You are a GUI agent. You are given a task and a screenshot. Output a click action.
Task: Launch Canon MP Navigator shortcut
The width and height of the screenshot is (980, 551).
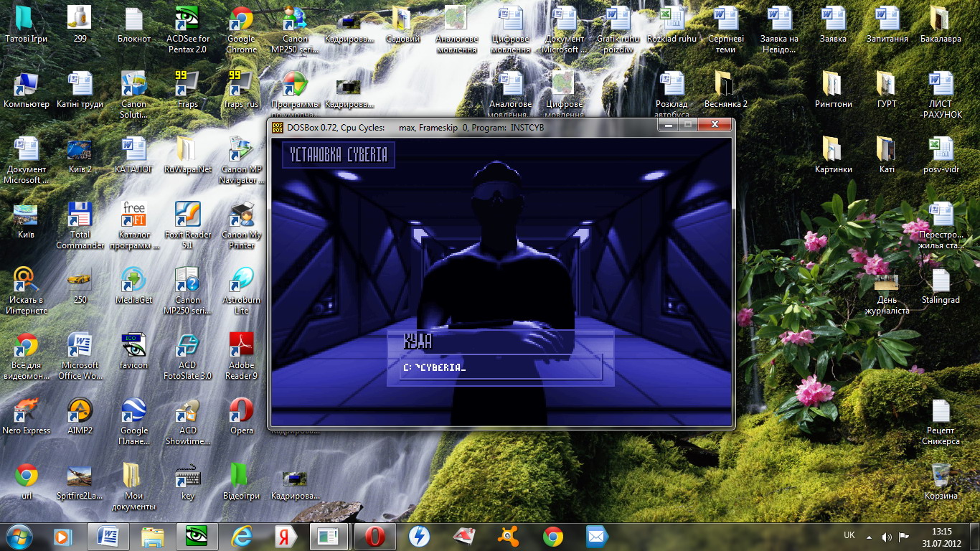coord(242,160)
